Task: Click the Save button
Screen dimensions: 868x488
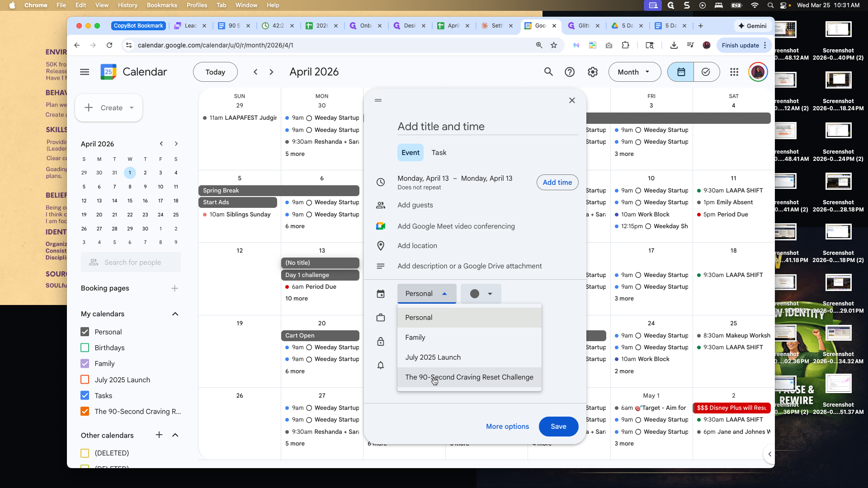Action: (558, 427)
